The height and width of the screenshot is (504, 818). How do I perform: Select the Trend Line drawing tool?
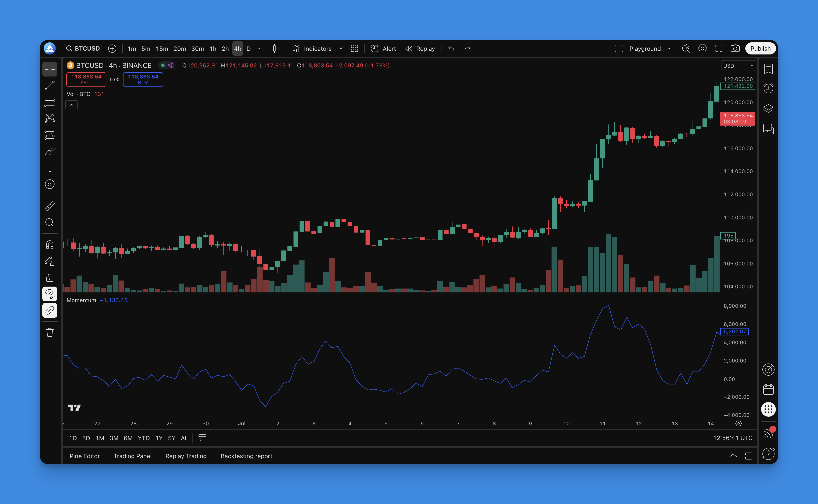49,86
